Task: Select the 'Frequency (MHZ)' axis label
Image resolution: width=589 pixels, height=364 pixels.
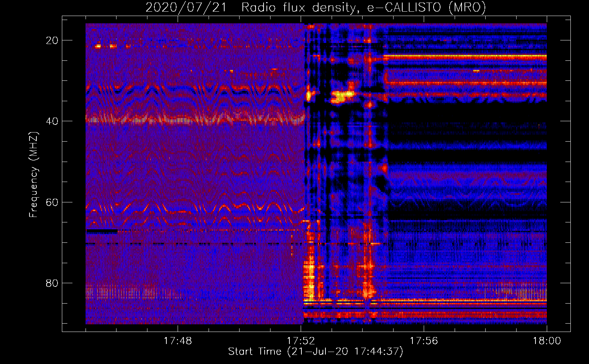Action: 33,174
